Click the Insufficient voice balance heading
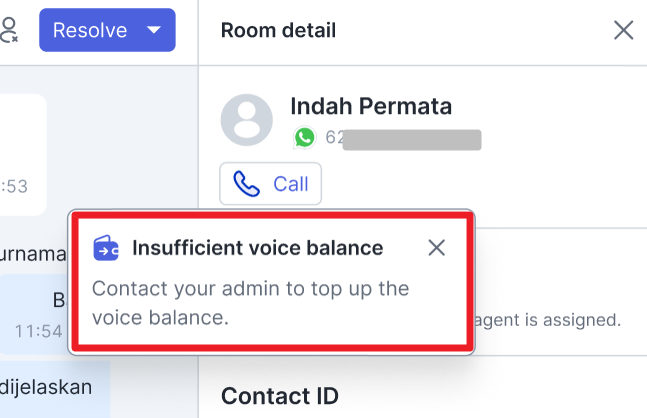 257,248
